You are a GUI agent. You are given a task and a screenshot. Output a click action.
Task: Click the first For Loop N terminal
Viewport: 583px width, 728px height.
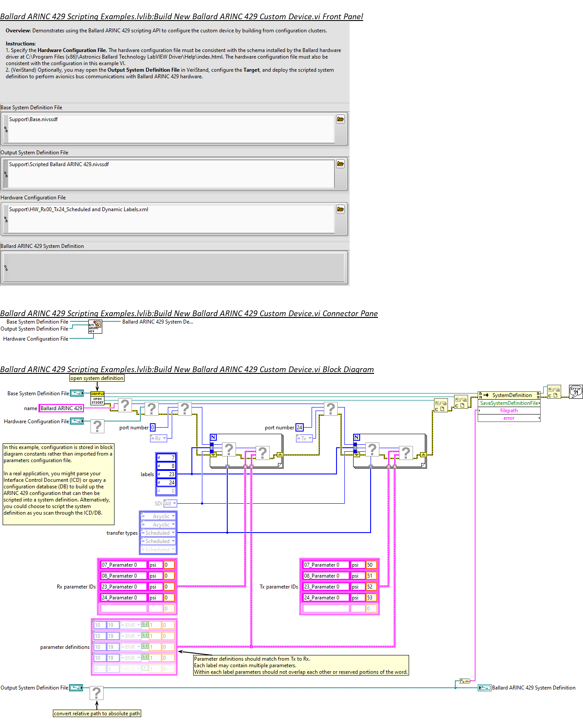(x=213, y=437)
